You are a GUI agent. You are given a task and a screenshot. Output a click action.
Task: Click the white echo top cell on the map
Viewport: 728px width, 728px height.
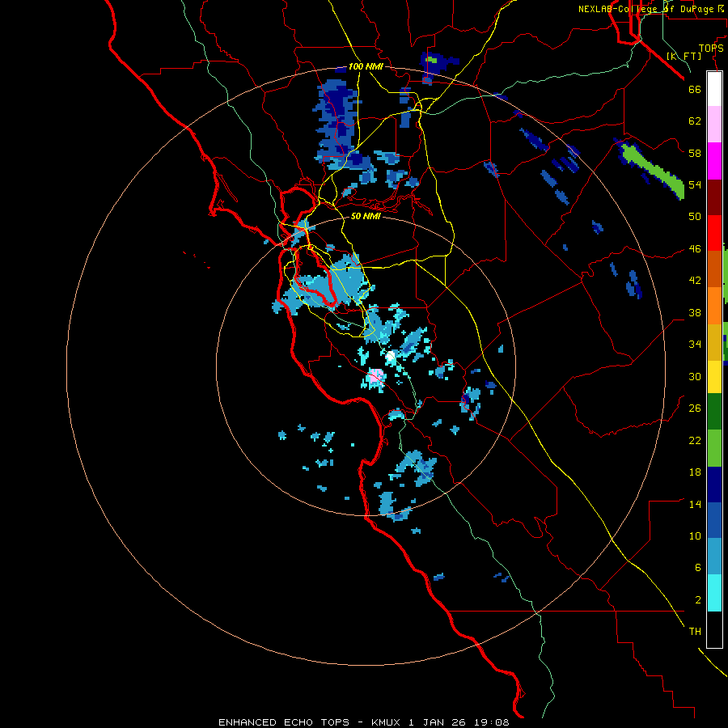pos(391,356)
